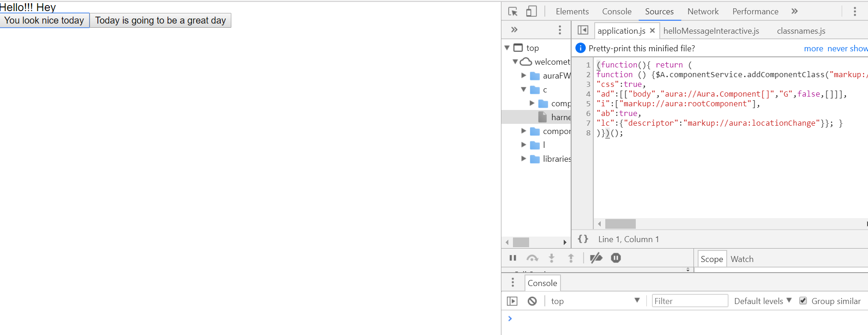Open the classnames.js tab

point(801,31)
